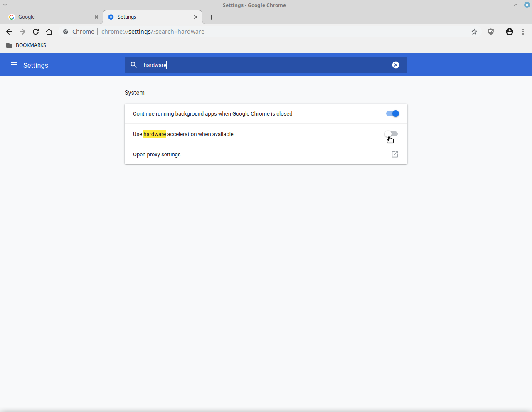Viewport: 532px width, 412px height.
Task: Open a new tab with plus button
Action: 212,17
